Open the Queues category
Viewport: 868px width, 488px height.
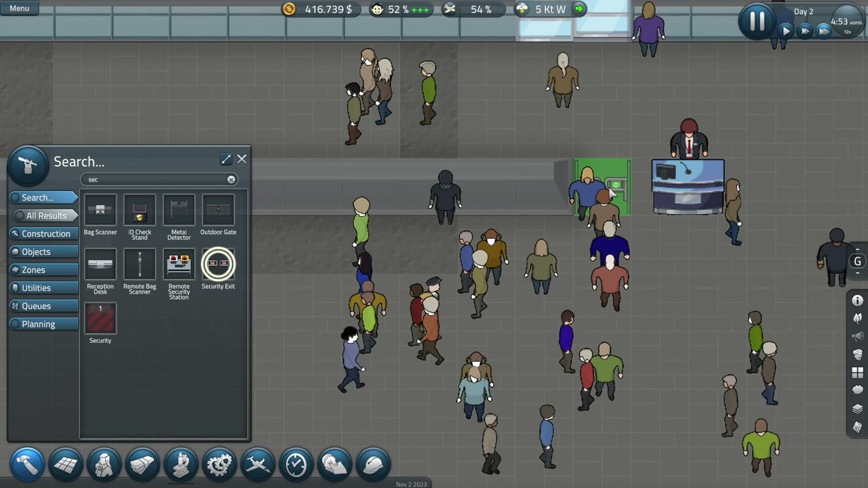point(44,306)
